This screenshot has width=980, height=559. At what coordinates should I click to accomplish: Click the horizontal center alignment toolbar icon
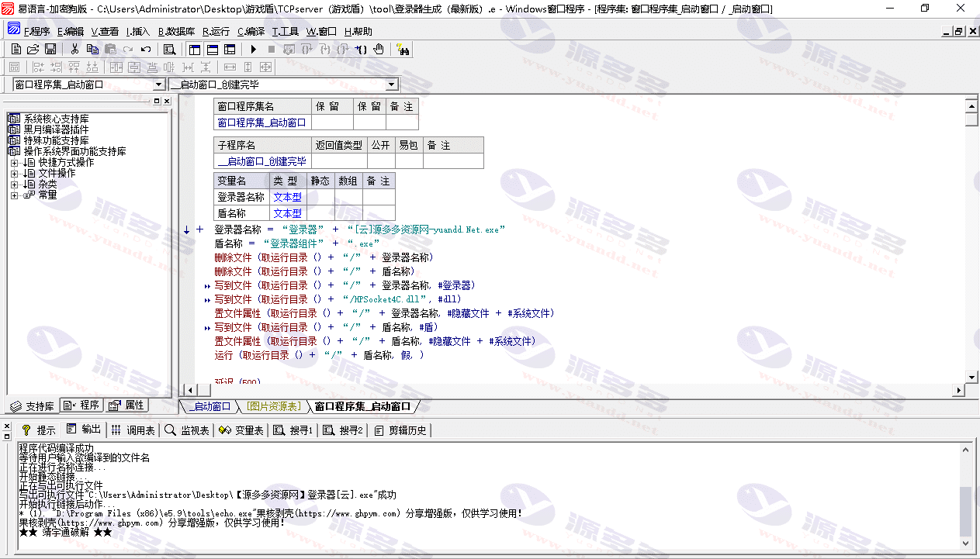116,67
